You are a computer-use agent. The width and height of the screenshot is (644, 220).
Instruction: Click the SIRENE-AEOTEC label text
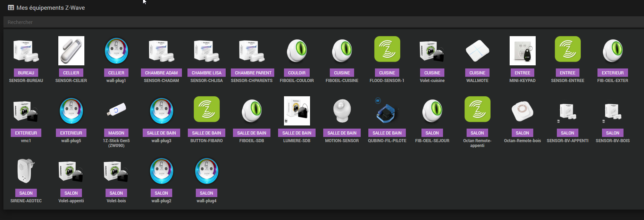pos(26,201)
